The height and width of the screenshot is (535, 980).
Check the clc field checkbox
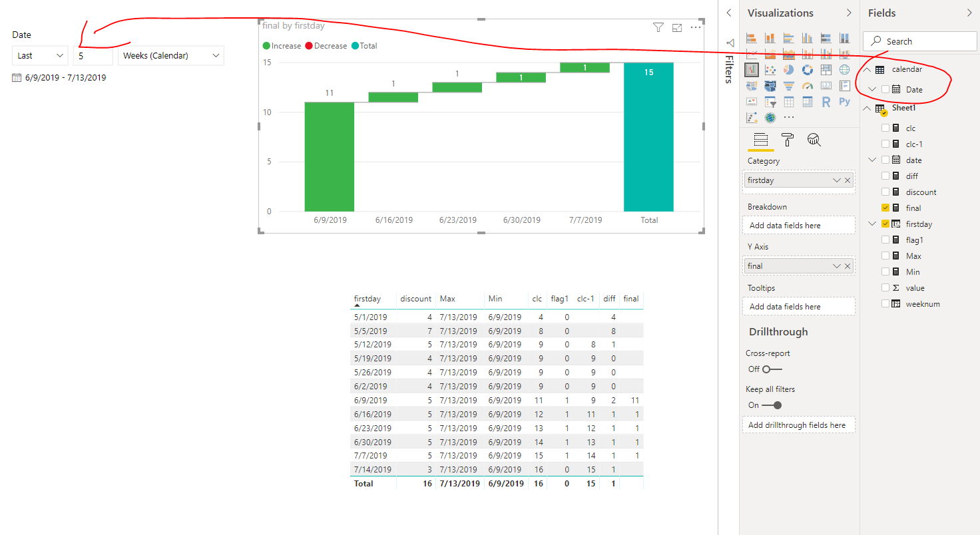885,128
